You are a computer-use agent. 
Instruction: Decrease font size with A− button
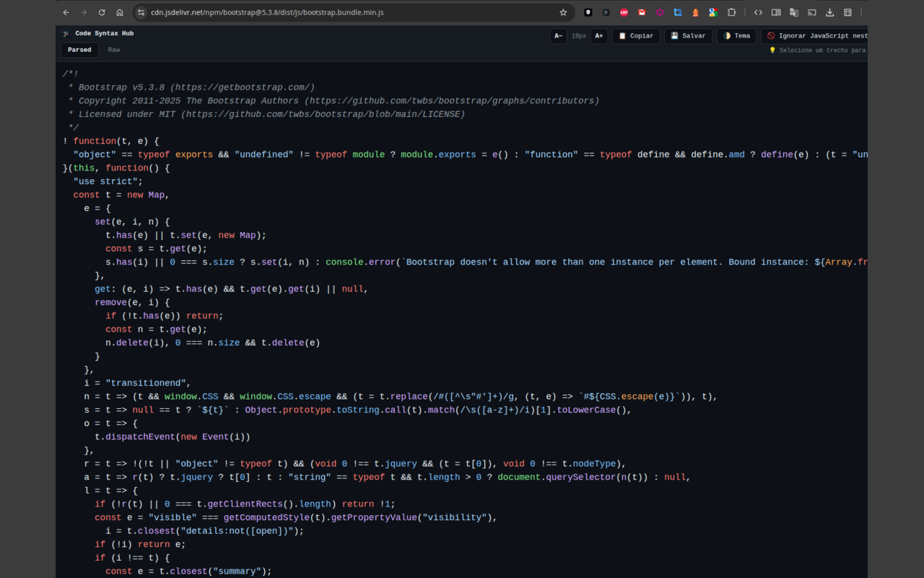[558, 36]
